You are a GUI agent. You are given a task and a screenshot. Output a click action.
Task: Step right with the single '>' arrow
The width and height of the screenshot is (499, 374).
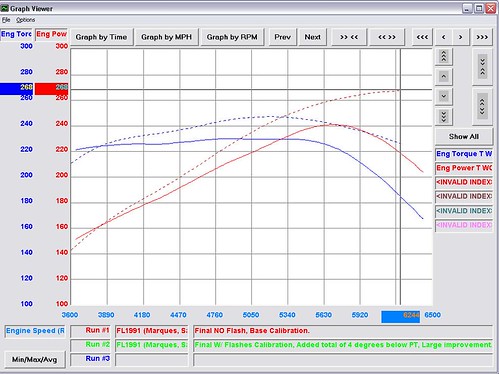tap(461, 37)
